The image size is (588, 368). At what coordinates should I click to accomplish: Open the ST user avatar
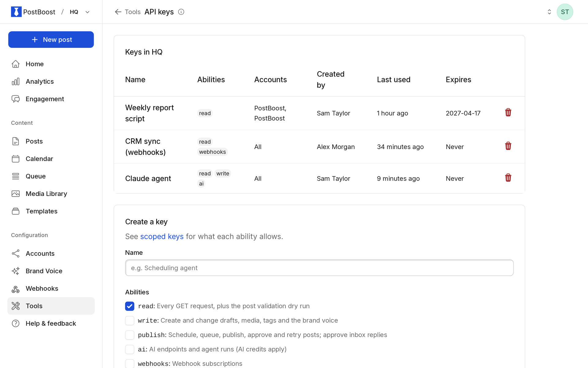(565, 12)
